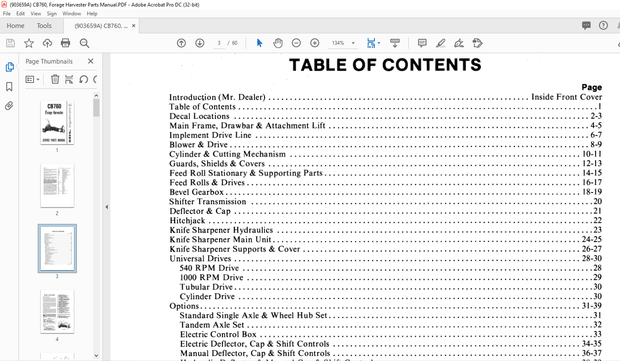Open the Window menu
Image resolution: width=620 pixels, height=361 pixels.
pos(72,13)
